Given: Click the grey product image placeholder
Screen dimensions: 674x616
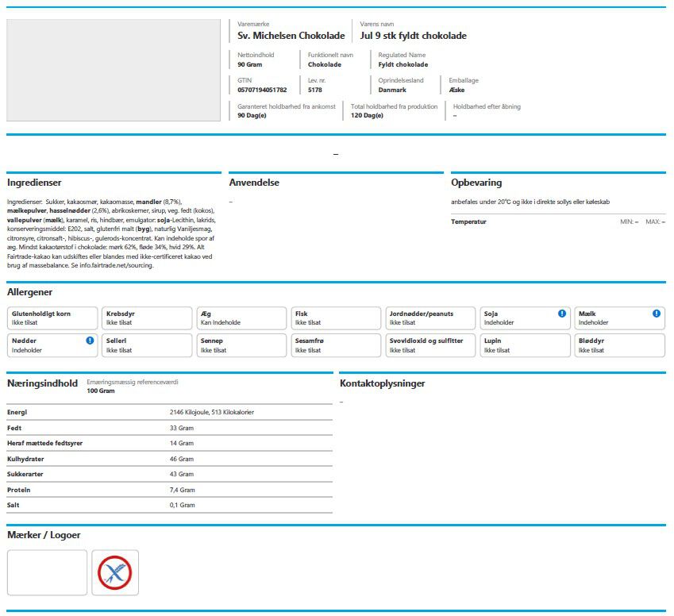Looking at the screenshot, I should 114,70.
